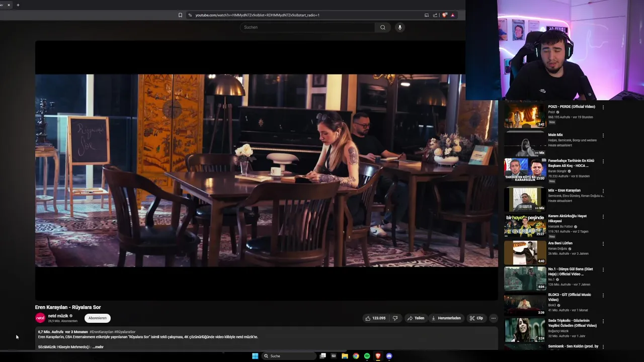Launch Google Chrome from taskbar
644x362 pixels.
click(x=356, y=356)
